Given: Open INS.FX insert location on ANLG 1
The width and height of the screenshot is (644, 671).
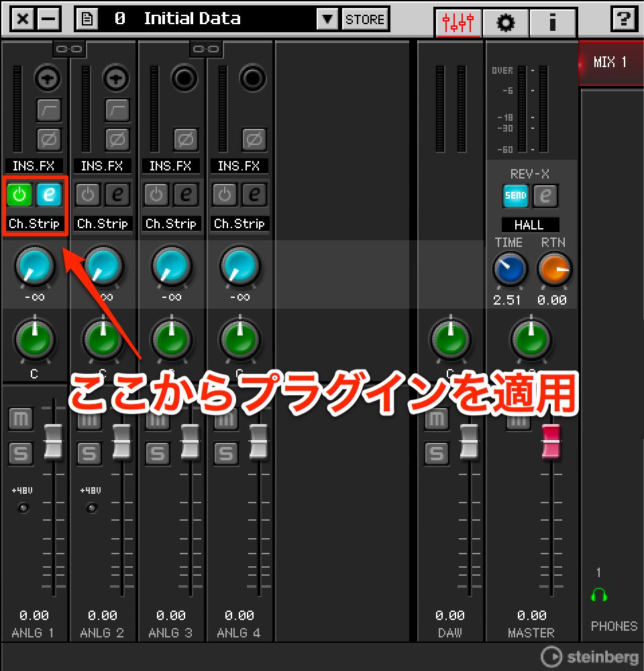Looking at the screenshot, I should coord(34,166).
